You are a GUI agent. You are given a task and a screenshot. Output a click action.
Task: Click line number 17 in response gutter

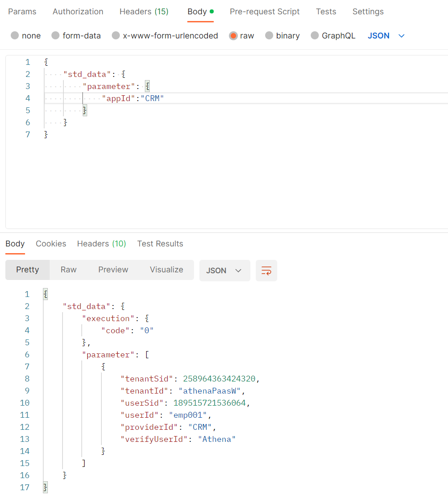click(x=25, y=487)
